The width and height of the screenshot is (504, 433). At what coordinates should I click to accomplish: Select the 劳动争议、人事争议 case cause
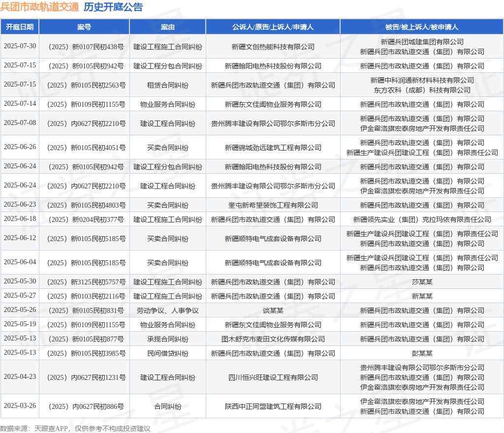click(168, 310)
